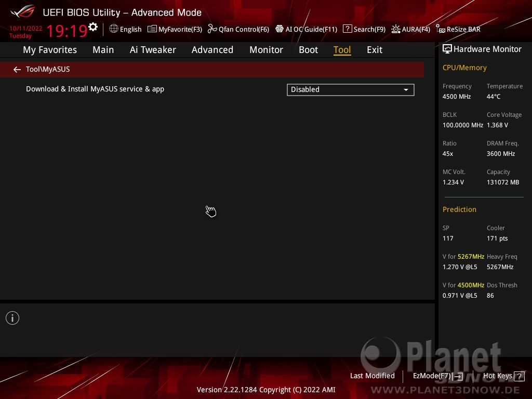Click the 19:19 clock time
Image resolution: width=532 pixels, height=399 pixels.
67,31
